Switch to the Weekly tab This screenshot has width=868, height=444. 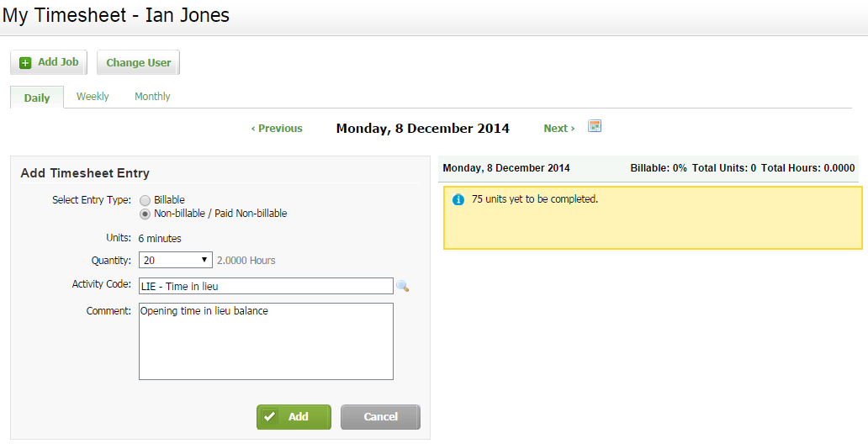click(x=93, y=97)
